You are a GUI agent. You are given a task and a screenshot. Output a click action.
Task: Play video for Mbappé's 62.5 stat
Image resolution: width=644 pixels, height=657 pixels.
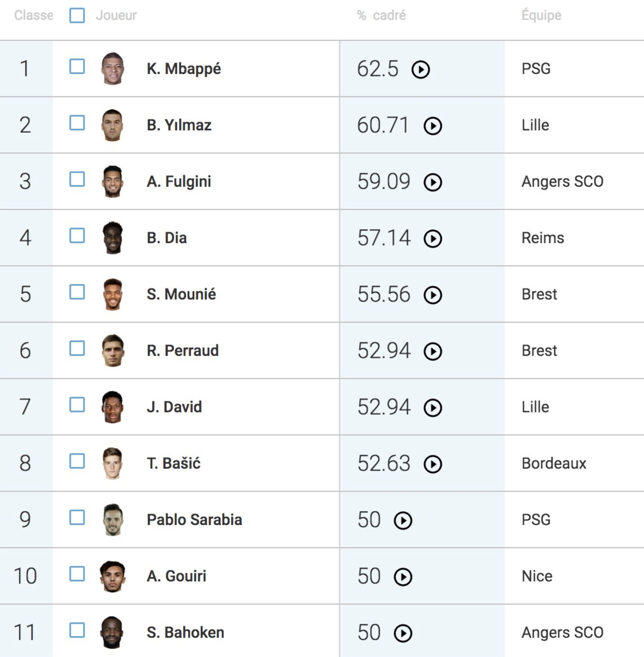420,70
